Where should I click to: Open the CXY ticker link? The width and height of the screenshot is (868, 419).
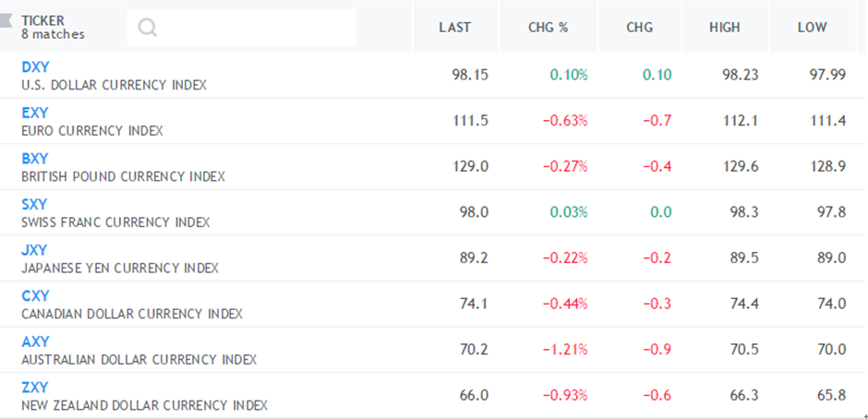[35, 296]
